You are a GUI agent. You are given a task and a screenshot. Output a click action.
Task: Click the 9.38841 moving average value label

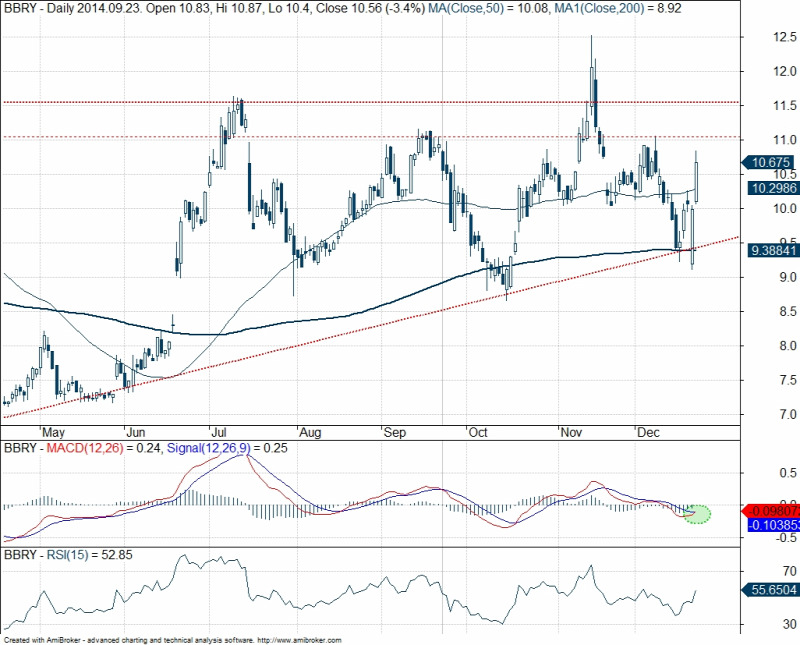[772, 251]
